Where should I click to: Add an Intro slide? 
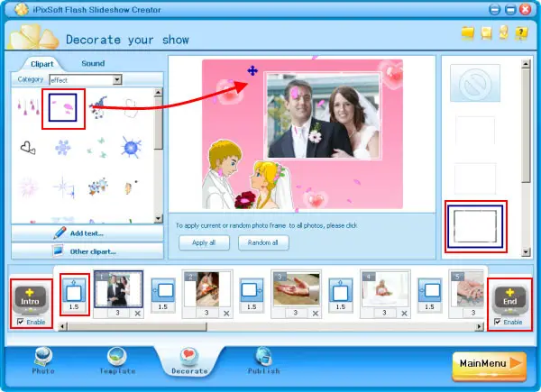click(x=31, y=300)
